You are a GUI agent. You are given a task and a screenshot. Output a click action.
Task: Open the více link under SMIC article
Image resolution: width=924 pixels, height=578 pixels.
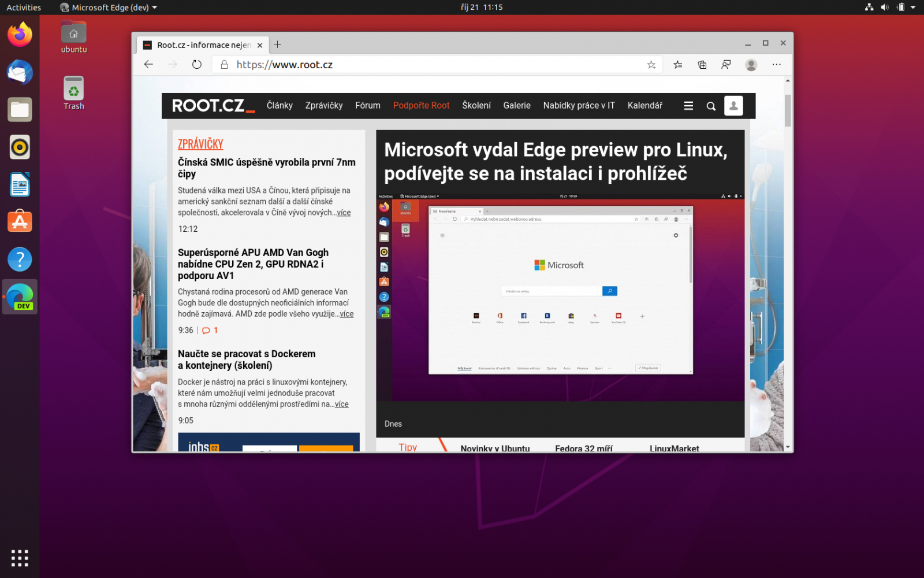pyautogui.click(x=344, y=213)
